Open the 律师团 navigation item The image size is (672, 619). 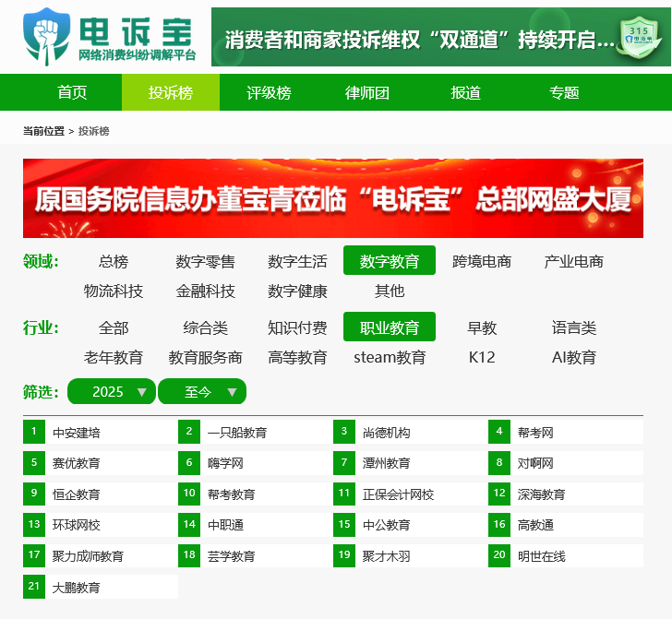coord(367,92)
